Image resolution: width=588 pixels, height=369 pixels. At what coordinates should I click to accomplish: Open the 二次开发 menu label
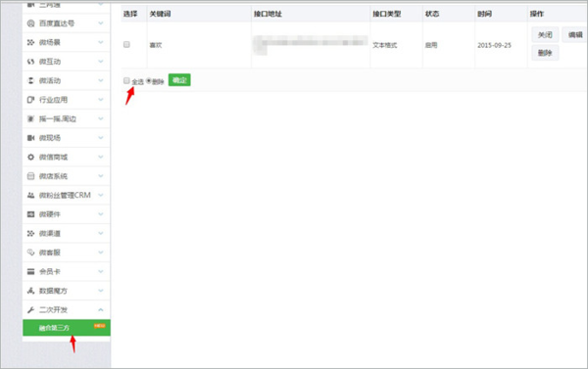(x=53, y=310)
